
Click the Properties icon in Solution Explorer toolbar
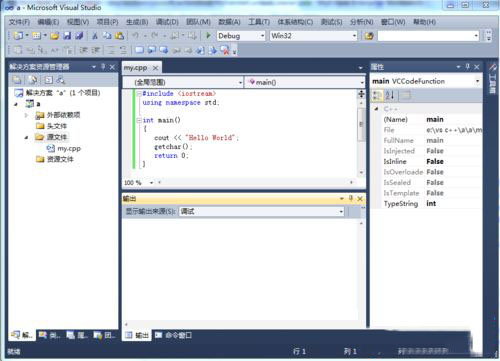click(17, 80)
